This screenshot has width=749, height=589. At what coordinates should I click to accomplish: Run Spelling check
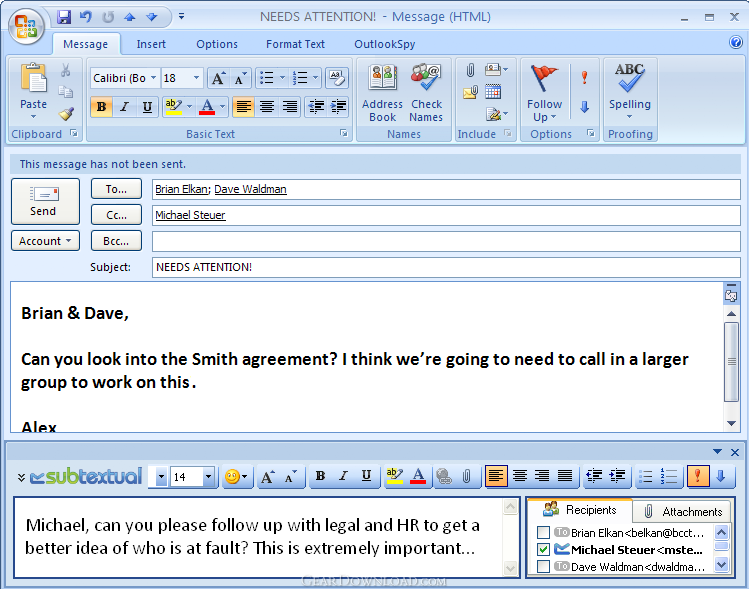(630, 92)
